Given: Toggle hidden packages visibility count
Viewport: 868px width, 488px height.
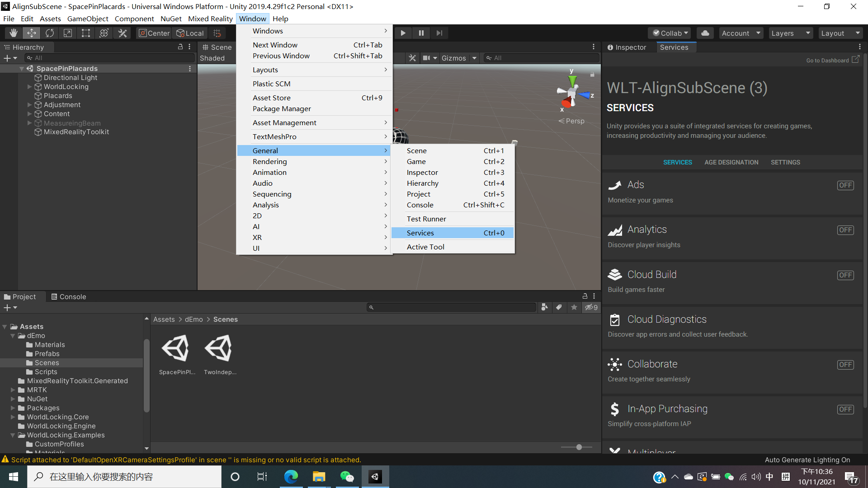Looking at the screenshot, I should coord(591,307).
